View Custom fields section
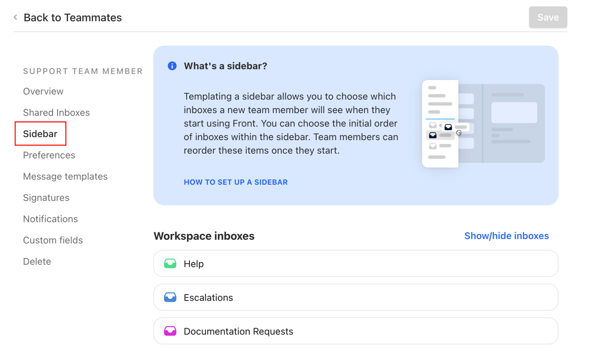This screenshot has width=599, height=364. pos(53,240)
